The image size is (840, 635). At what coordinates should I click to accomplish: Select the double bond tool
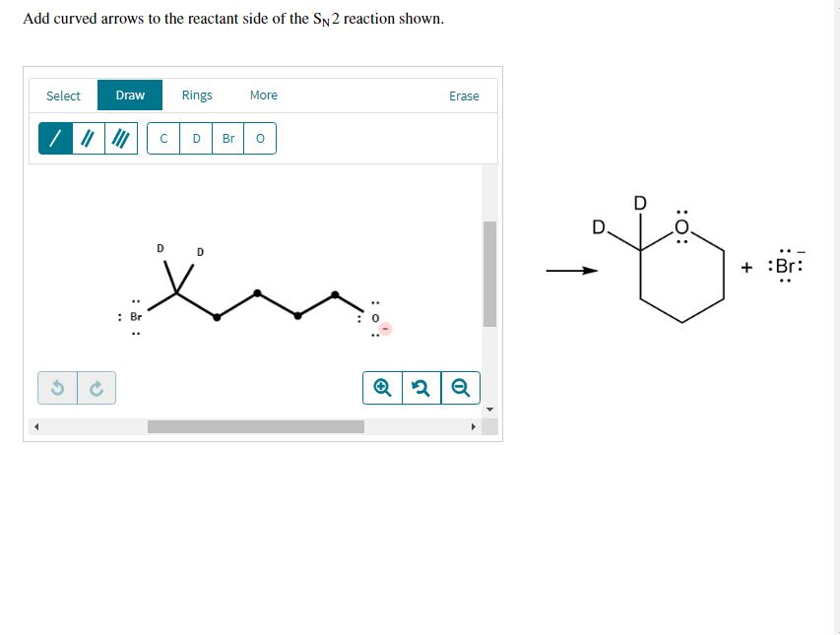[86, 138]
